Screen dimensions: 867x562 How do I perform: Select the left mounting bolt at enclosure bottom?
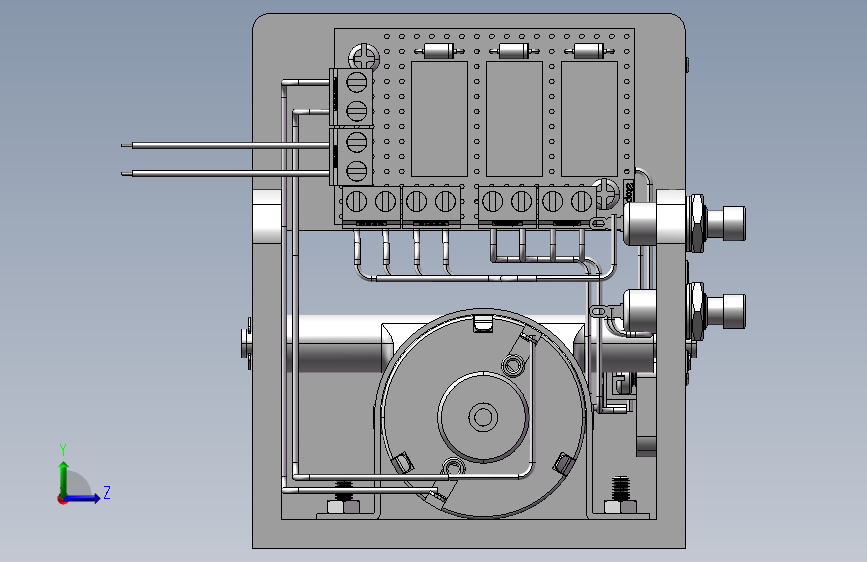[x=344, y=498]
